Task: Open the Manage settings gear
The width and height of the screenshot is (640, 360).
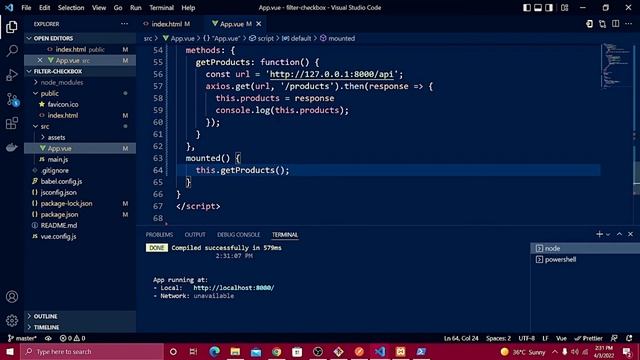Action: (12, 321)
